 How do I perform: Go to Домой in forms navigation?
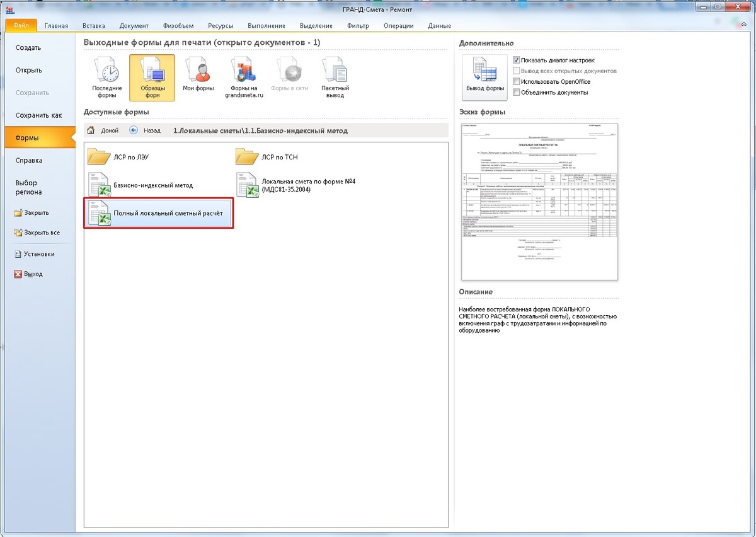[x=103, y=131]
